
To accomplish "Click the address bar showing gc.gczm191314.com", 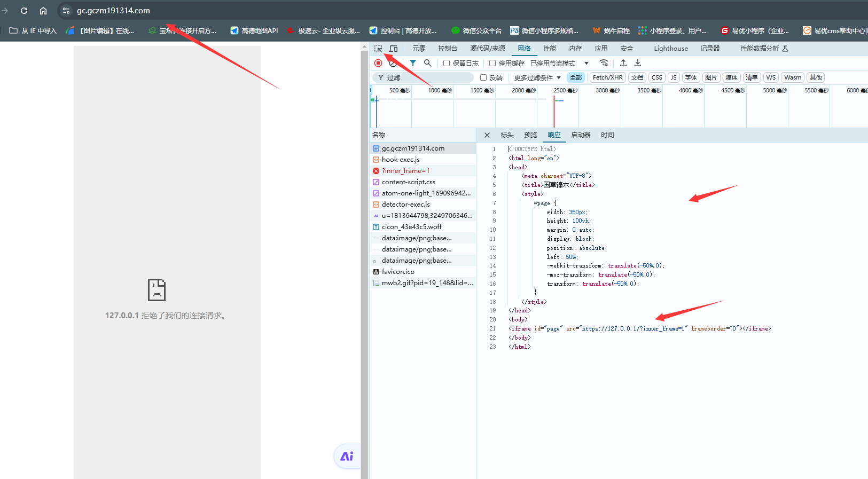I will click(x=113, y=11).
